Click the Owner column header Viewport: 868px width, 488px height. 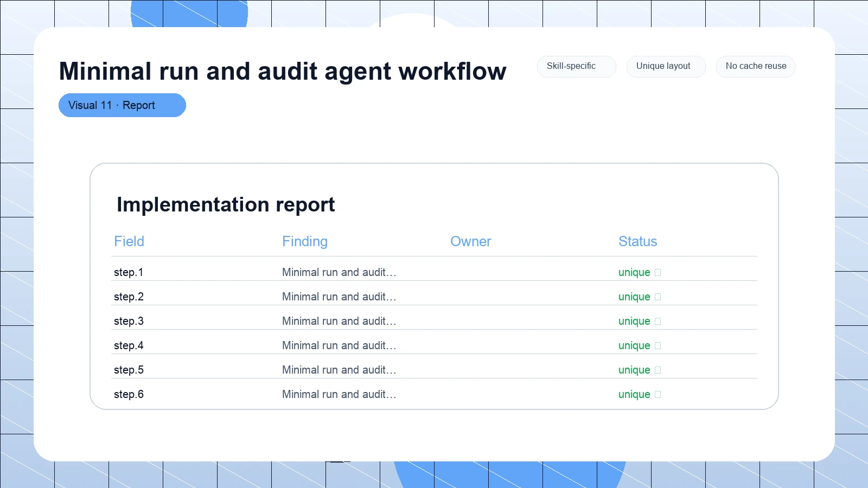pyautogui.click(x=471, y=241)
